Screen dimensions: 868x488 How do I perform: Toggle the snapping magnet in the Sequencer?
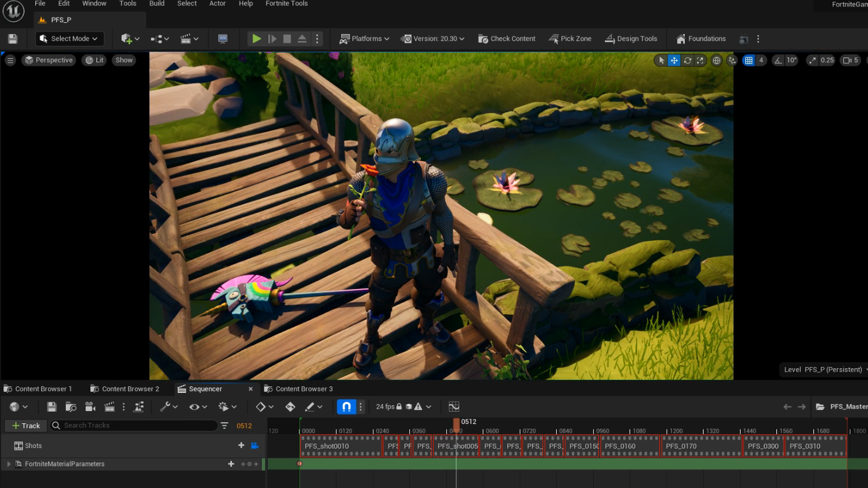point(346,406)
